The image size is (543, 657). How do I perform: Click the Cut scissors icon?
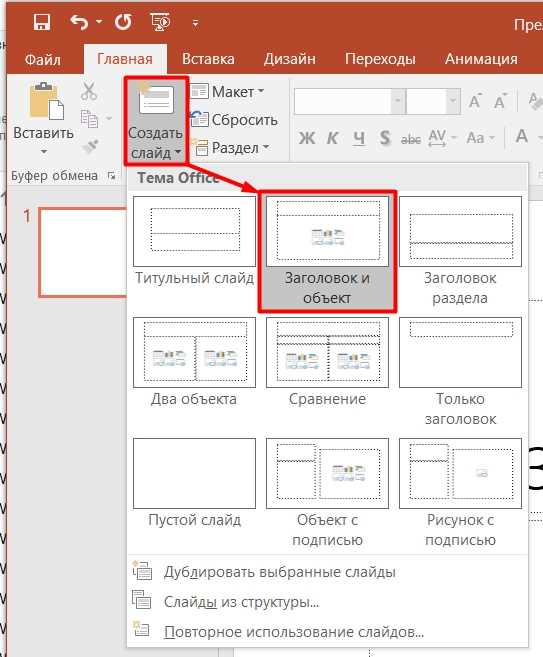[x=89, y=91]
